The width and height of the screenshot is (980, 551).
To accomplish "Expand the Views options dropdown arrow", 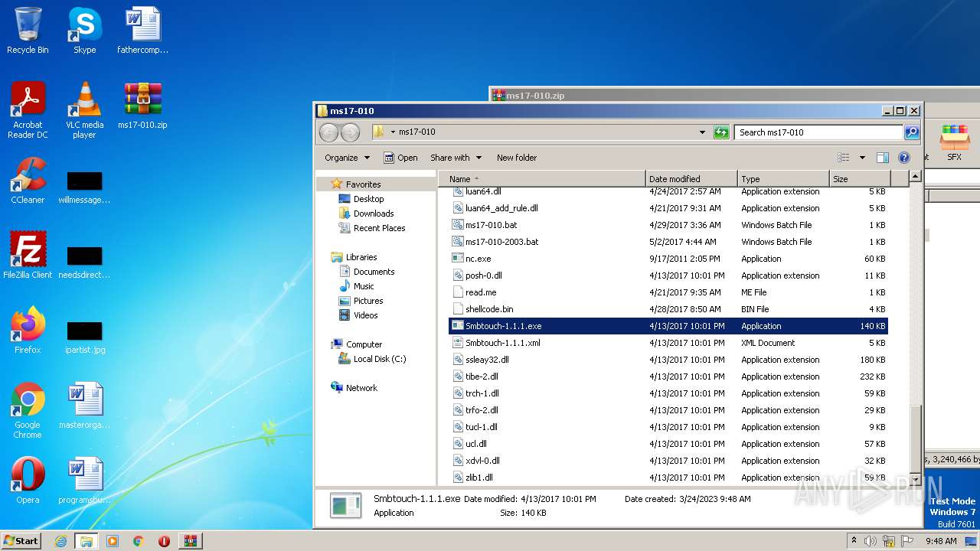I will click(x=862, y=158).
